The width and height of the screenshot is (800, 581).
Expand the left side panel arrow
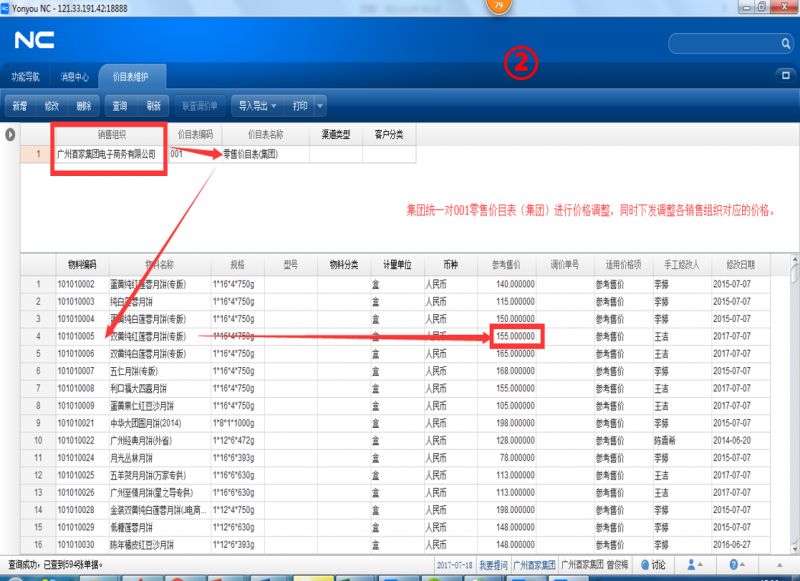10,135
